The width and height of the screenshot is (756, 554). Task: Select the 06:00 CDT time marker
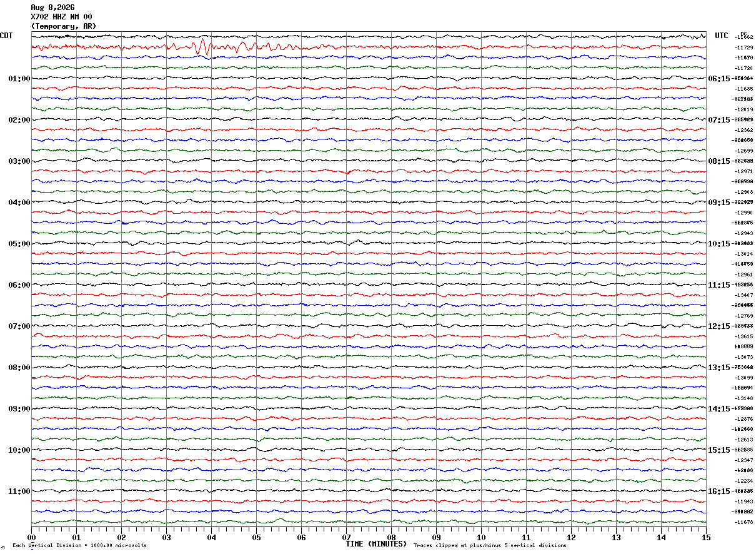[19, 285]
